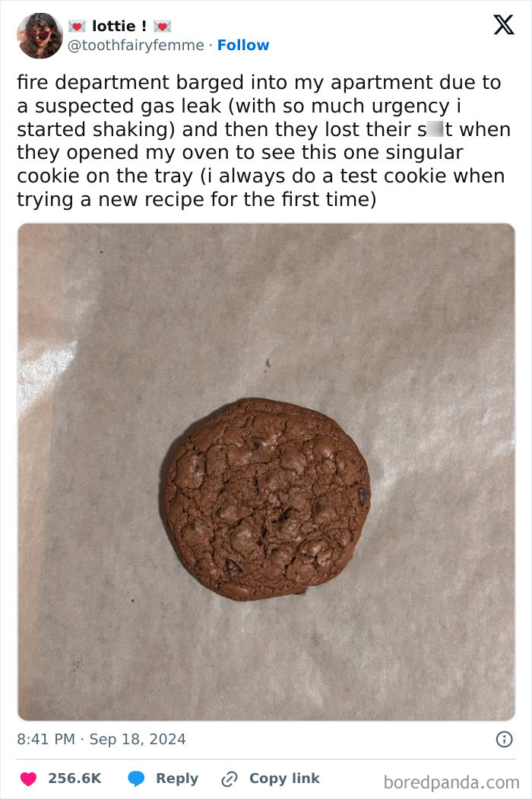Image resolution: width=532 pixels, height=799 pixels.
Task: Click the display name lottie !
Action: click(x=119, y=26)
